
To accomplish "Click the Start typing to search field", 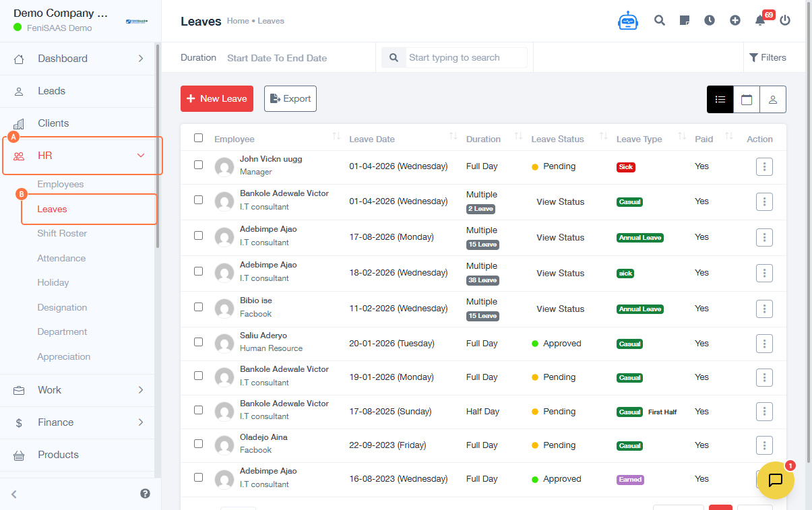I will (466, 58).
